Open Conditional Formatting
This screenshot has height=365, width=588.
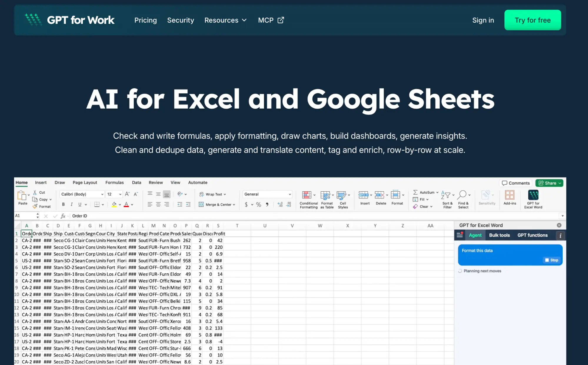(x=309, y=200)
